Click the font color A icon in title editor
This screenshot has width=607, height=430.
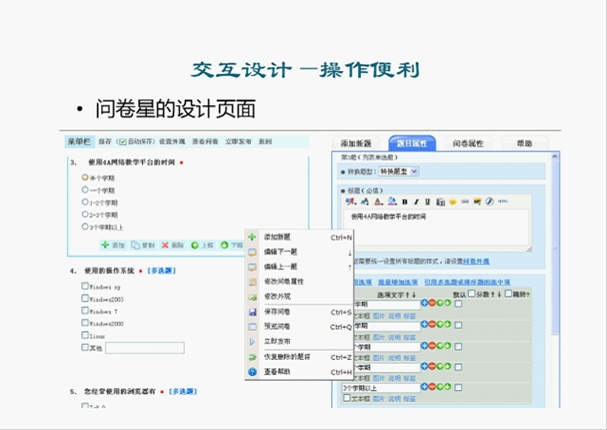379,202
